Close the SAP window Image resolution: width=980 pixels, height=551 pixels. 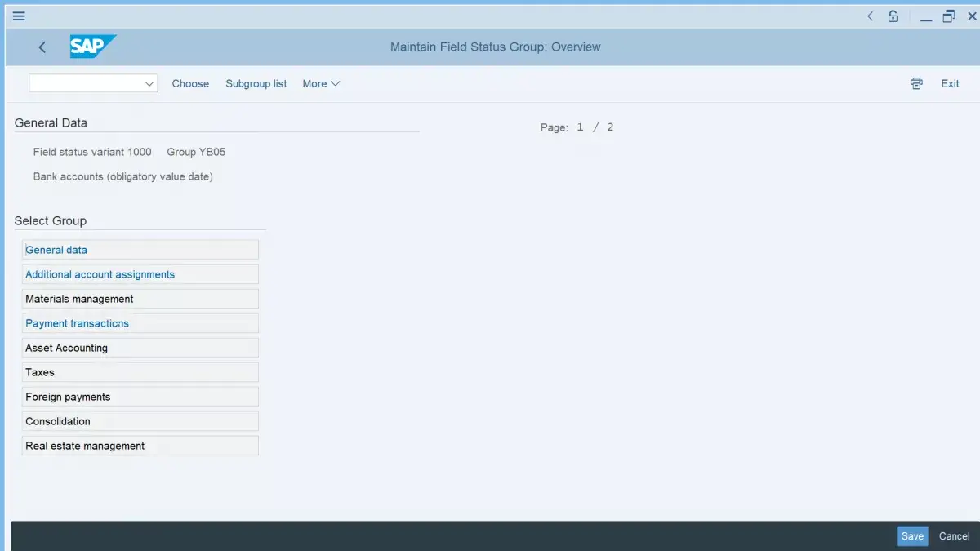tap(972, 16)
